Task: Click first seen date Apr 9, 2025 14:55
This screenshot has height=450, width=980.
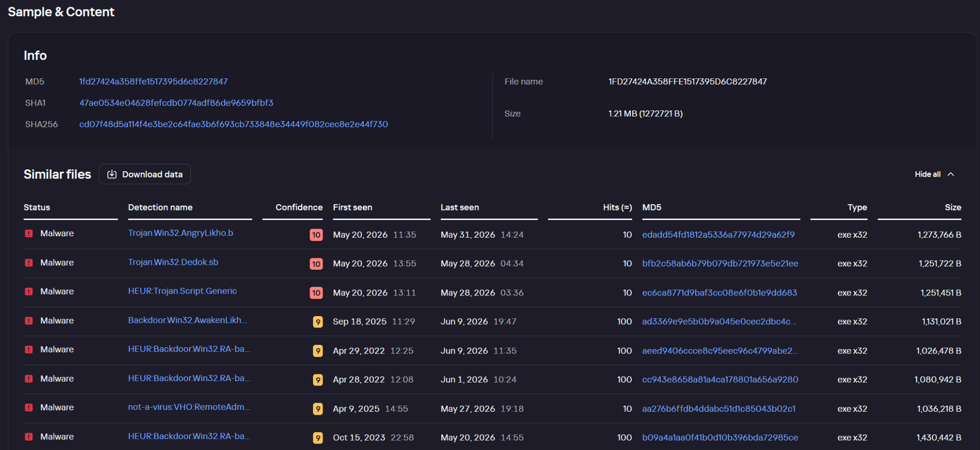Action: click(370, 408)
